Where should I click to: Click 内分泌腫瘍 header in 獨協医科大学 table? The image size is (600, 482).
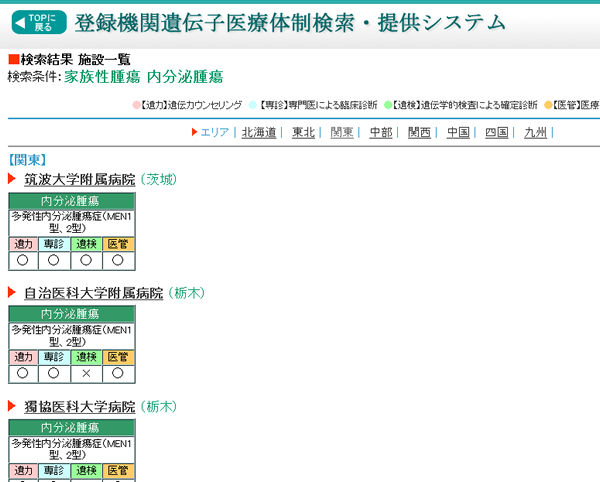pyautogui.click(x=72, y=427)
